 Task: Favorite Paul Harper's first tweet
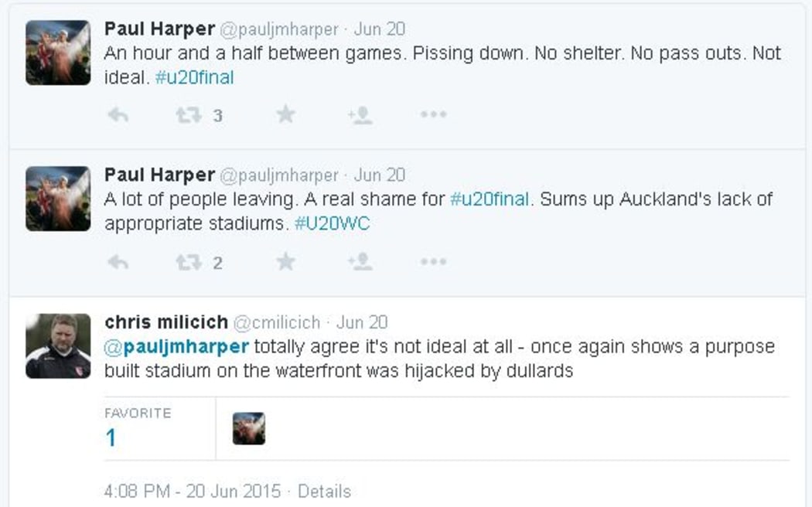coord(285,114)
